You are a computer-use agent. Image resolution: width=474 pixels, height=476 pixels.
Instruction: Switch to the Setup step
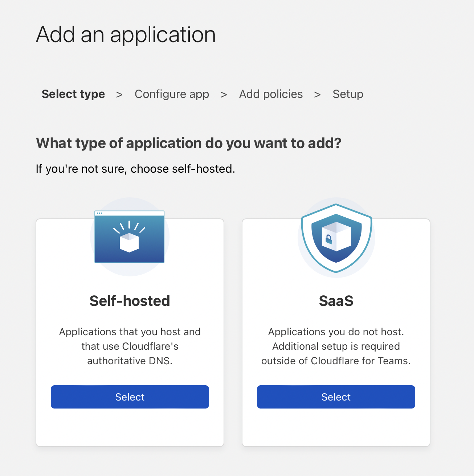pyautogui.click(x=348, y=94)
